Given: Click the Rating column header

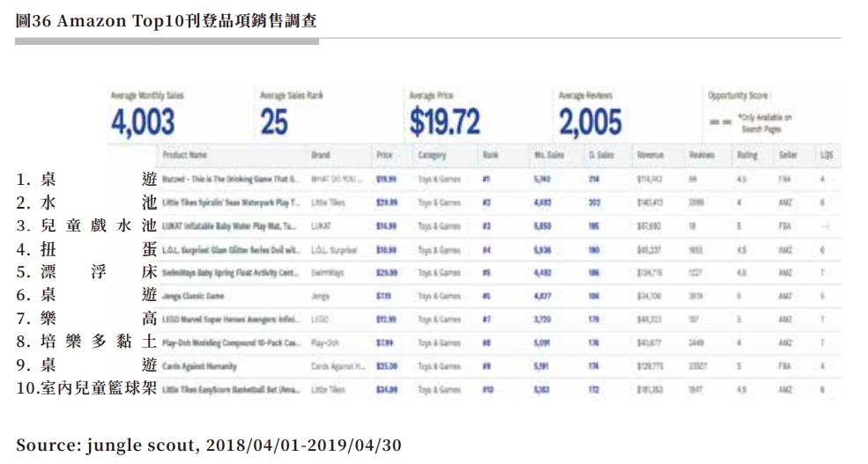Looking at the screenshot, I should pos(746,155).
